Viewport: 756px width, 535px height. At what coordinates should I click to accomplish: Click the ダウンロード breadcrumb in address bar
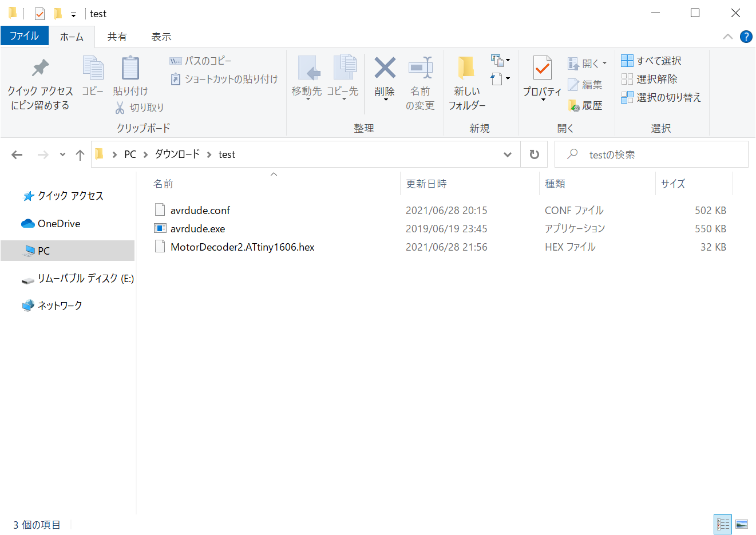(x=177, y=154)
